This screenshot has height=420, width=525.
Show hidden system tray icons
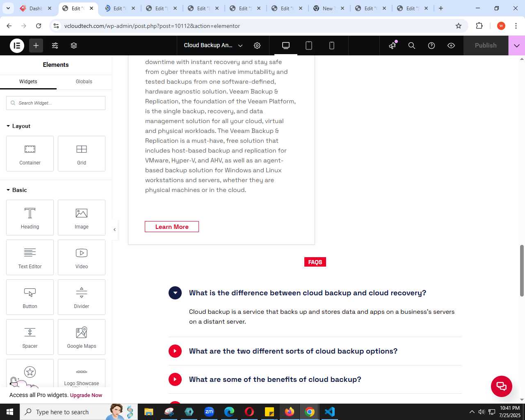[472, 412]
